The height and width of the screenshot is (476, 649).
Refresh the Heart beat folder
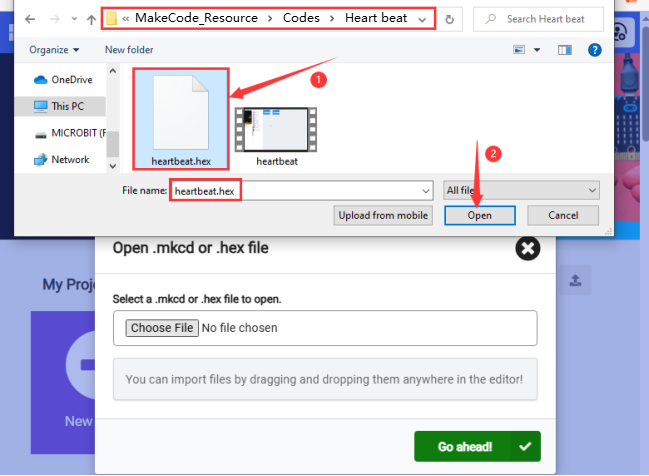[449, 19]
